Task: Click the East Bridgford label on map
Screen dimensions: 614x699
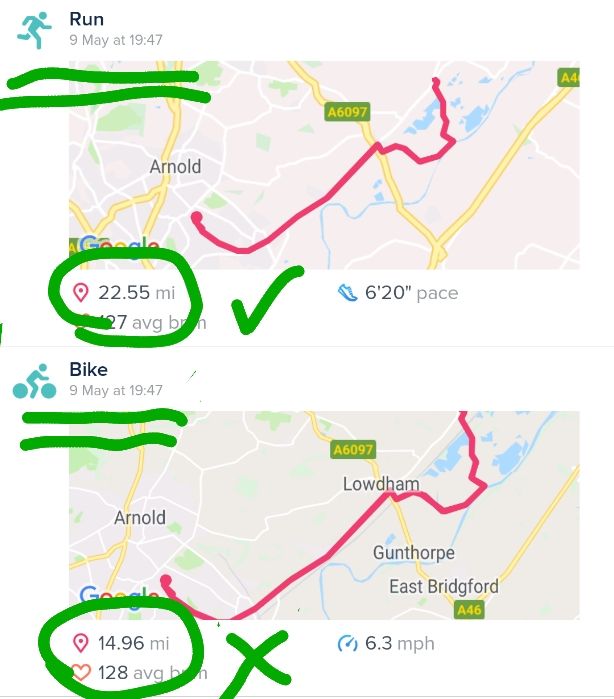Action: point(443,586)
